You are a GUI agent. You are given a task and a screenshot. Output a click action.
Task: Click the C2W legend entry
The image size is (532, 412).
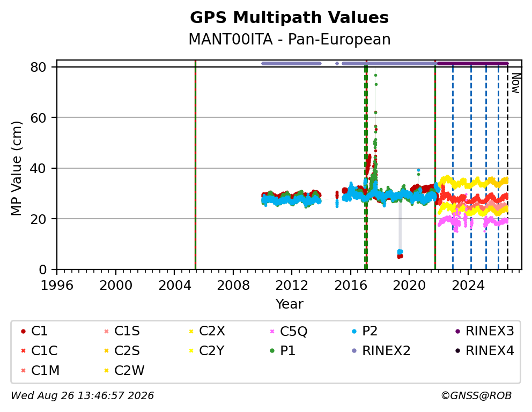click(124, 371)
